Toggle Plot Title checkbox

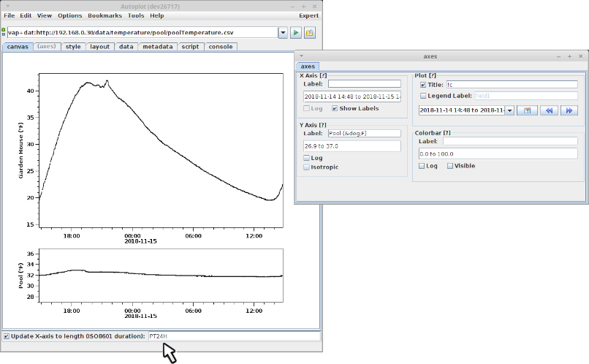[423, 85]
